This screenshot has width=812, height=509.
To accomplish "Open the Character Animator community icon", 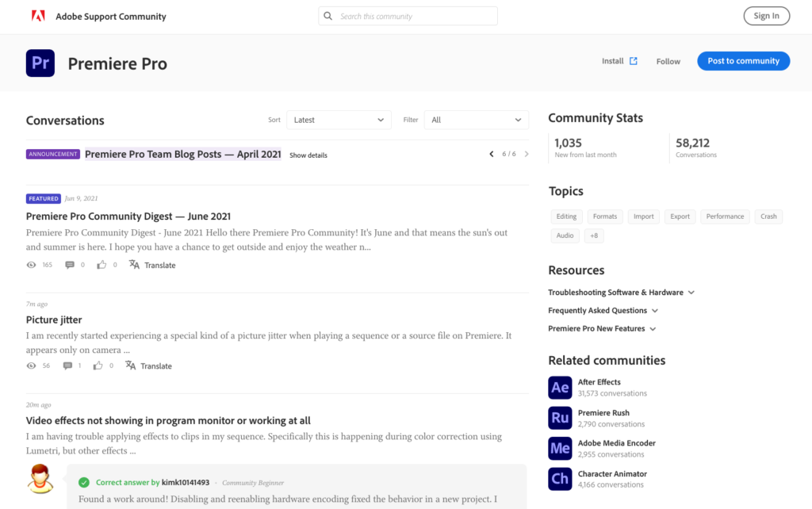I will (560, 479).
